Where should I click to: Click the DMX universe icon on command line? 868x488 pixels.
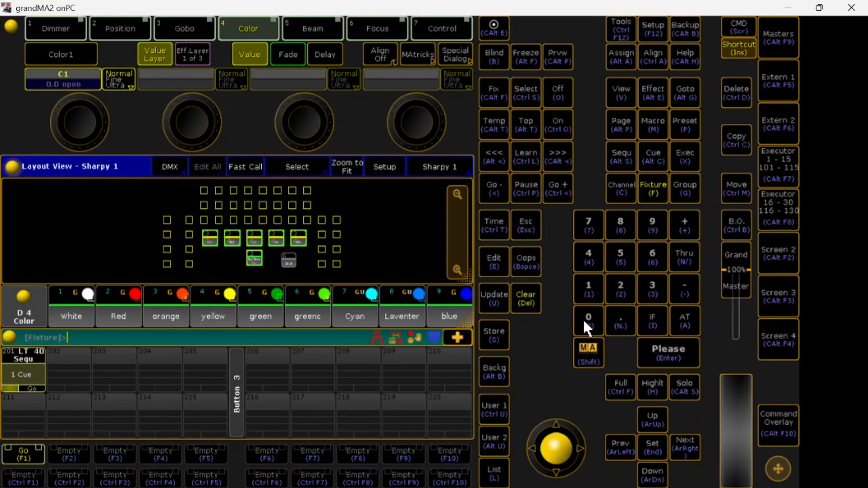tap(396, 337)
